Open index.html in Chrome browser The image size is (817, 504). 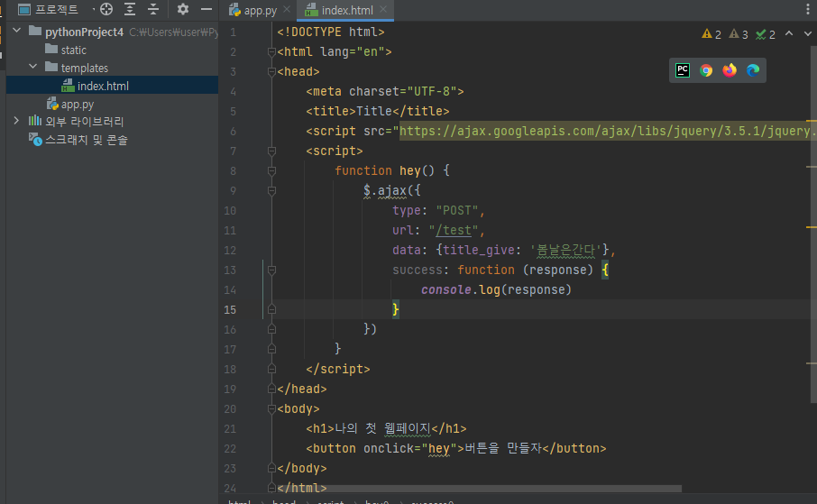coord(706,70)
